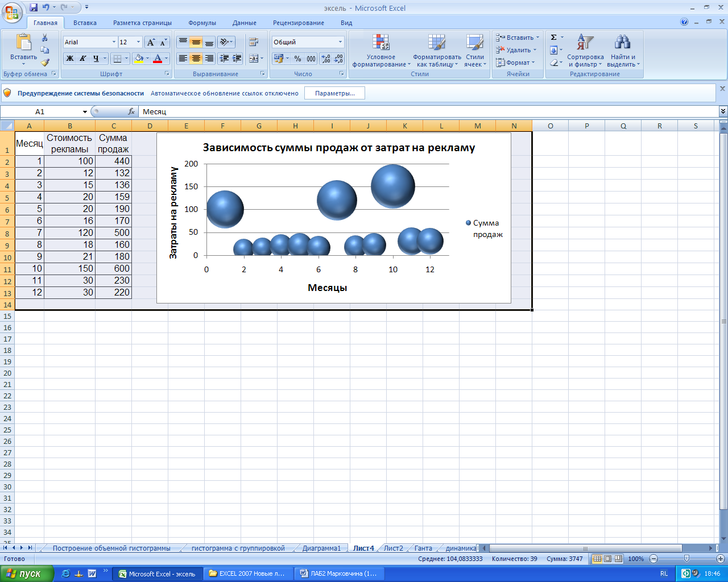The width and height of the screenshot is (728, 582).
Task: Click decrease indent icon
Action: (x=224, y=58)
